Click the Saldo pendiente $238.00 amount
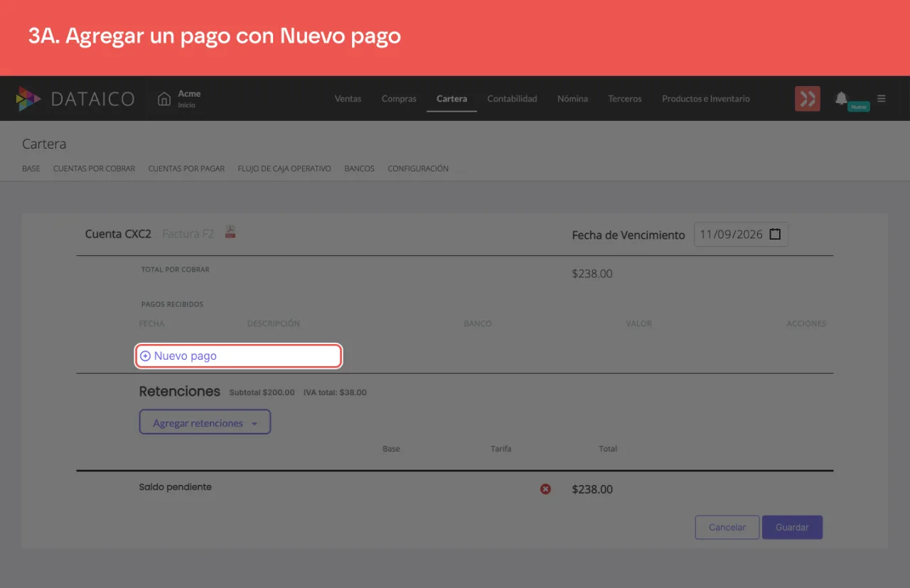The width and height of the screenshot is (910, 588). pos(592,489)
